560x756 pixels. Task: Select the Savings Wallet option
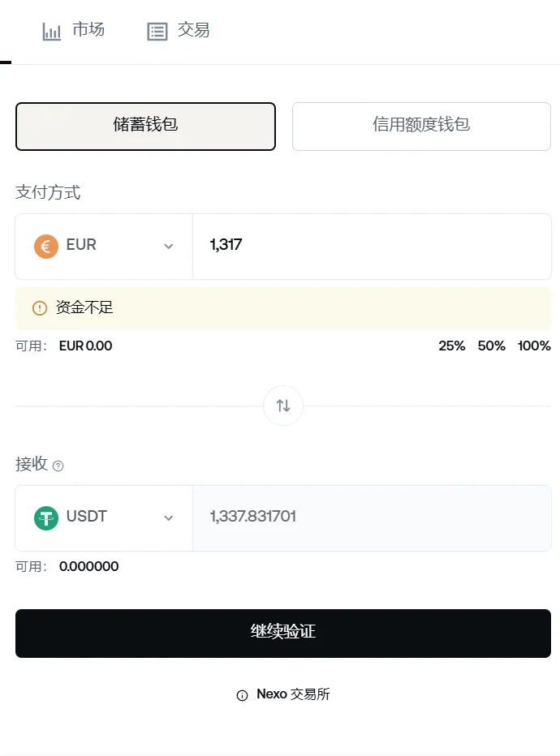pos(145,126)
